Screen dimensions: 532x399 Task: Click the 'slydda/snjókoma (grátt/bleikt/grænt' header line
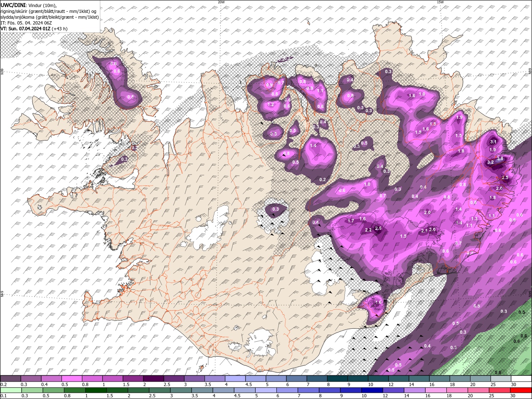(x=49, y=17)
